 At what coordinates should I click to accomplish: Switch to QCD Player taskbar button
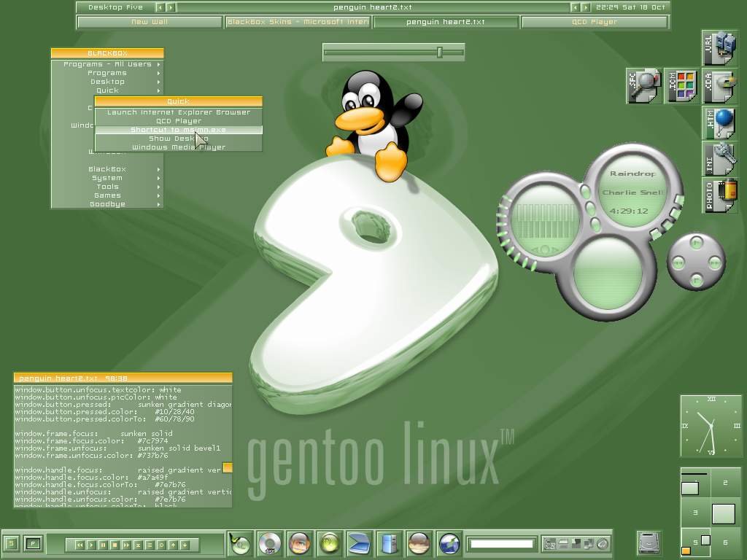(x=595, y=22)
